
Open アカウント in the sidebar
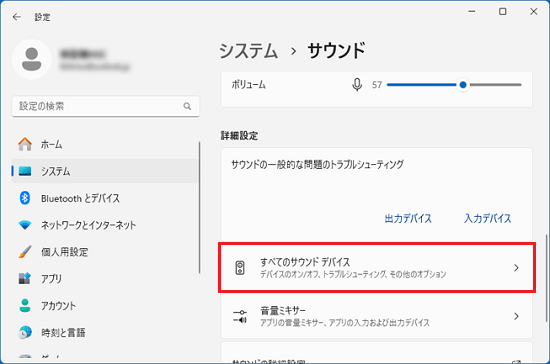click(105, 305)
